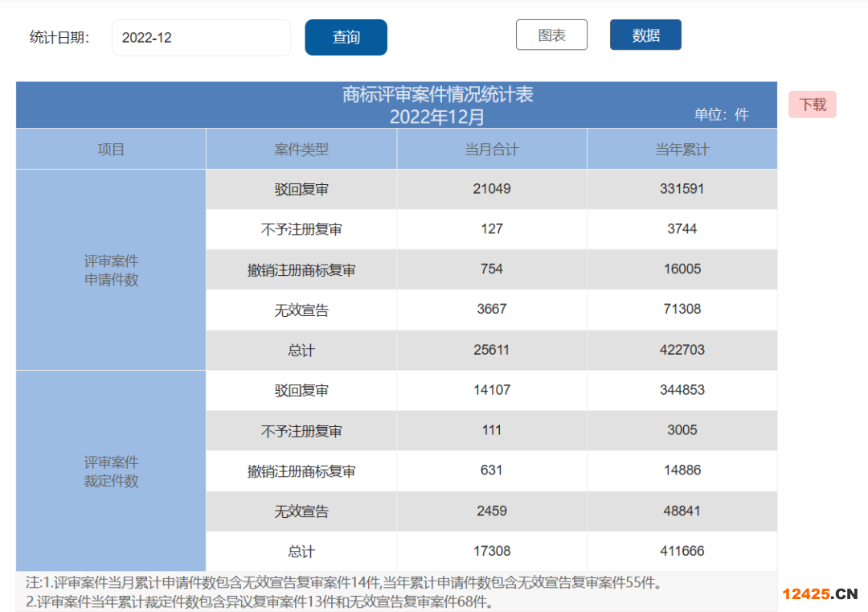Click the table title 商标评审案件情况统计表
868x612 pixels.
point(437,95)
